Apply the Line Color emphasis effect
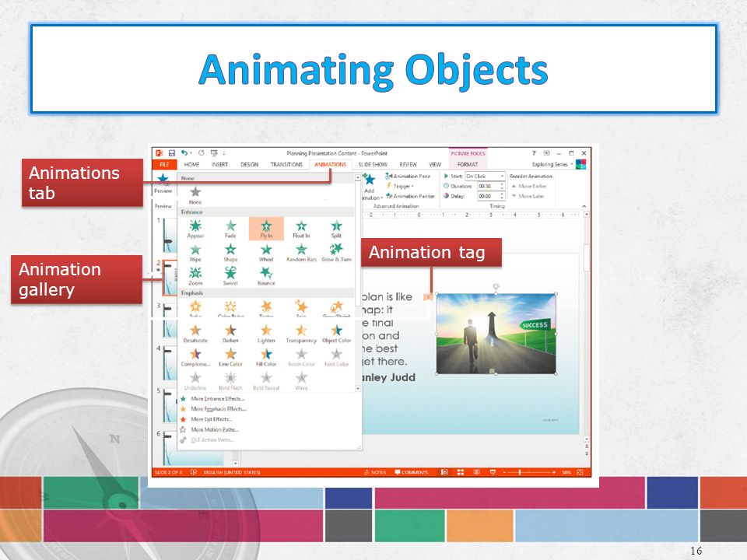This screenshot has width=747, height=560. (x=230, y=358)
